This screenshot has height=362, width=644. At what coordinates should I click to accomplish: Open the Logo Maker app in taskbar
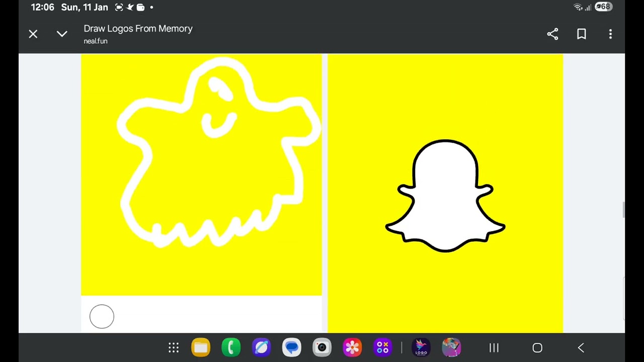click(x=421, y=347)
